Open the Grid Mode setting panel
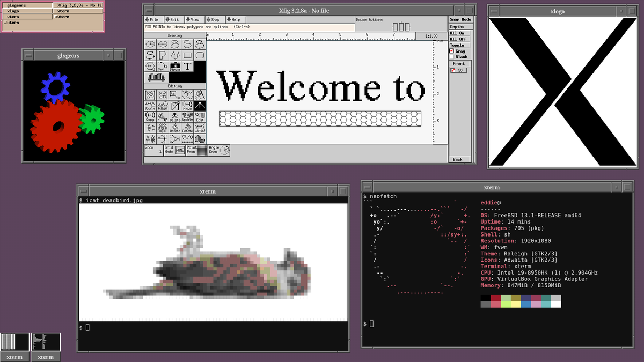 174,151
